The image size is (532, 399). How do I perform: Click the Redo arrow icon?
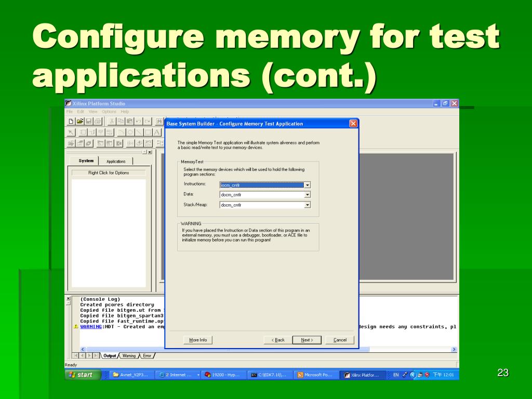pyautogui.click(x=147, y=122)
